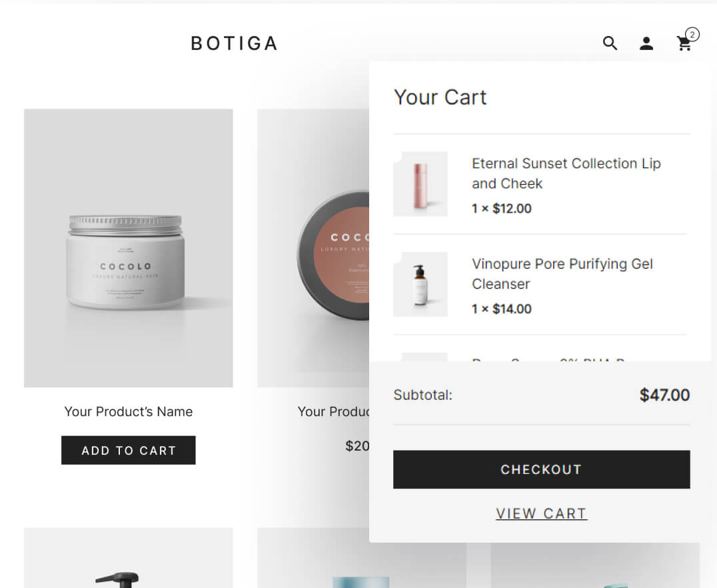
Task: Open the Vinopure Gel Cleanser product thumbnail
Action: coord(420,284)
